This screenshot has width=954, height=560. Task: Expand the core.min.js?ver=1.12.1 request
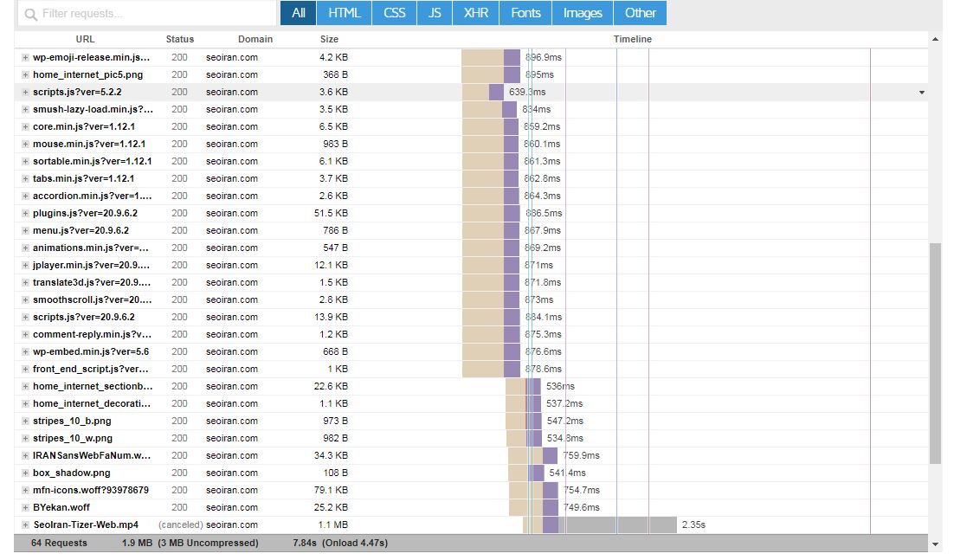26,127
